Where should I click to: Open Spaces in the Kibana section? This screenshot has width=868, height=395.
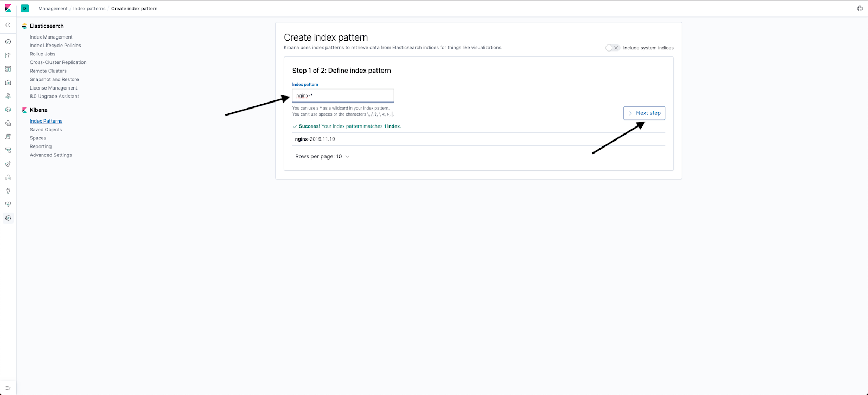(38, 138)
